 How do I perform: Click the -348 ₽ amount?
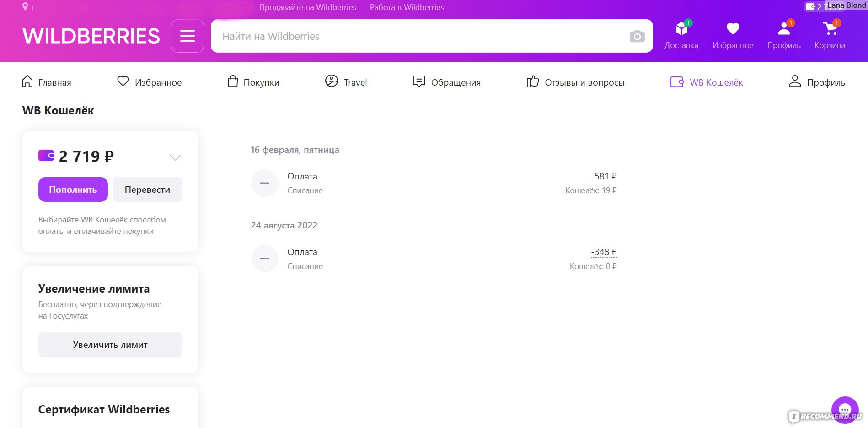[x=604, y=252]
